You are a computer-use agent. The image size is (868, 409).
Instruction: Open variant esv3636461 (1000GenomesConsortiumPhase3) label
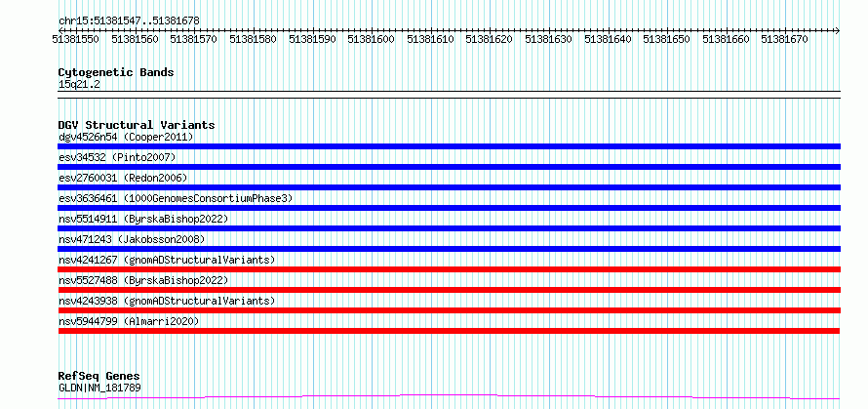coord(176,198)
